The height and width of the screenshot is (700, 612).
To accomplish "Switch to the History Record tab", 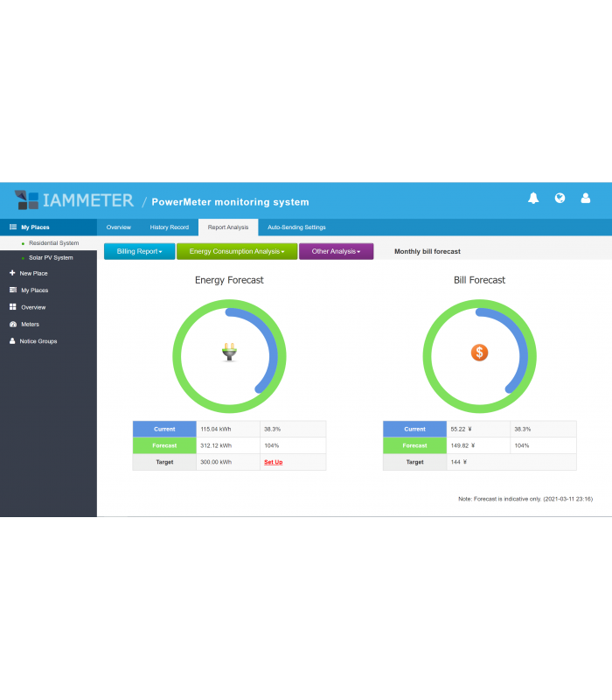I will 169,227.
